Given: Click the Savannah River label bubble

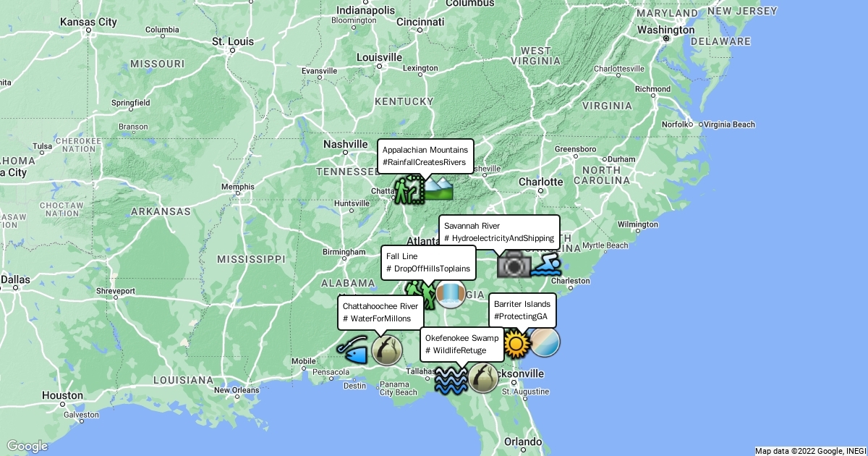Looking at the screenshot, I should pyautogui.click(x=499, y=232).
